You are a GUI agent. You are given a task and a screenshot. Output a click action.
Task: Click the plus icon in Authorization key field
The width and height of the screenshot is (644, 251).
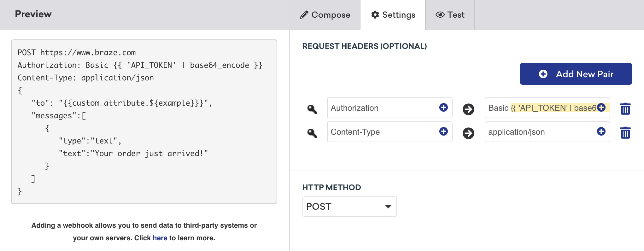tap(443, 108)
